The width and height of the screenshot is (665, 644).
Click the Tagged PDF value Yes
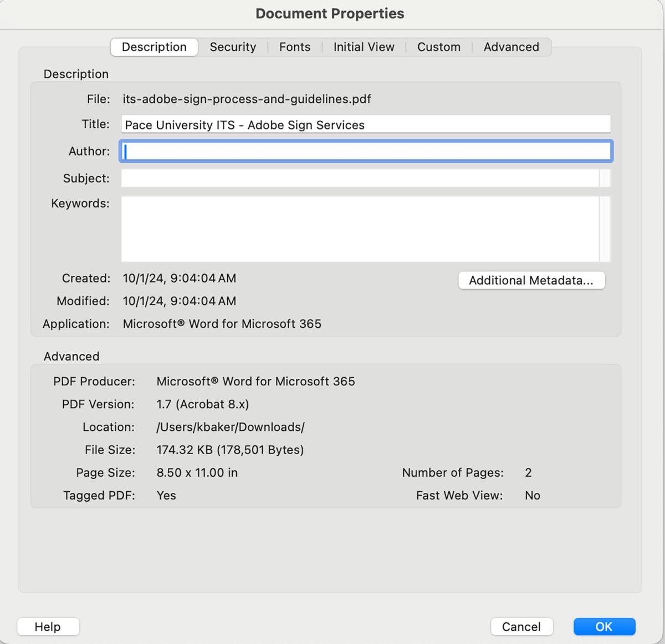tap(166, 496)
